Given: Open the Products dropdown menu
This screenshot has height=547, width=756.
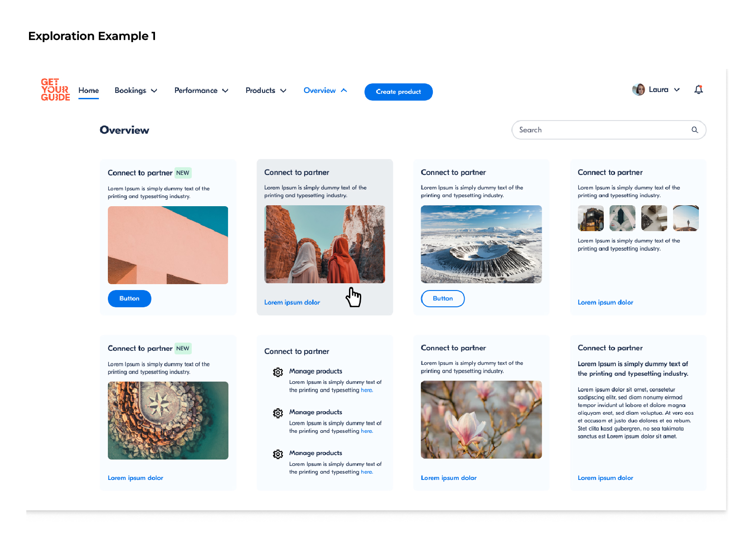Looking at the screenshot, I should pos(266,91).
